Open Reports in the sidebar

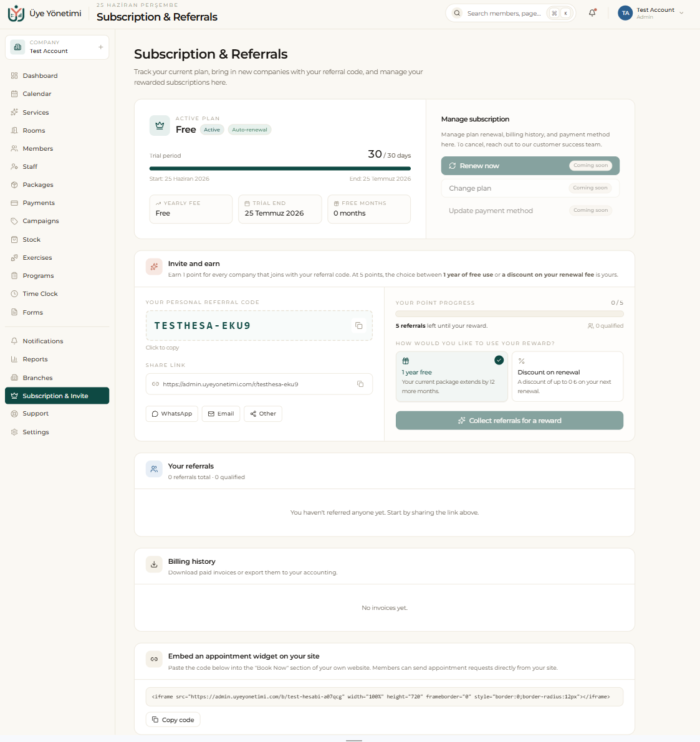click(57, 359)
